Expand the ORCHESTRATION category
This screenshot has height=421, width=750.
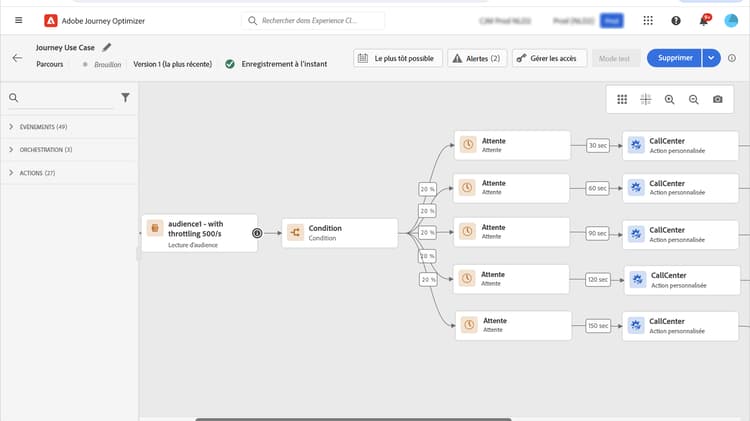coord(10,150)
